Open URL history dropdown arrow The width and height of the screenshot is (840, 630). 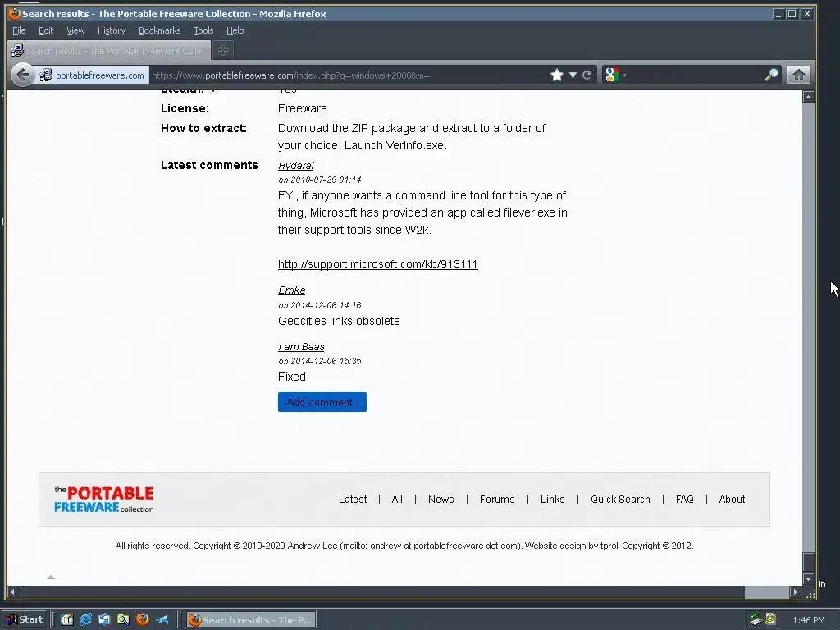click(573, 75)
